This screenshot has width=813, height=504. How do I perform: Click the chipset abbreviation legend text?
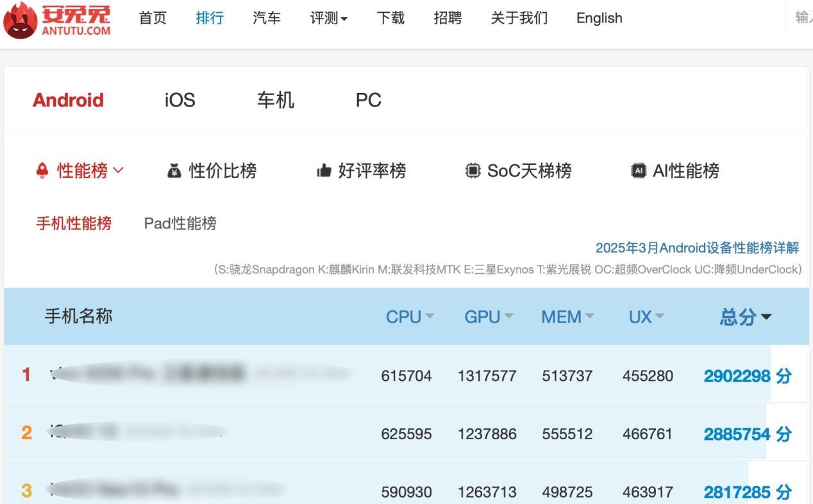(508, 269)
